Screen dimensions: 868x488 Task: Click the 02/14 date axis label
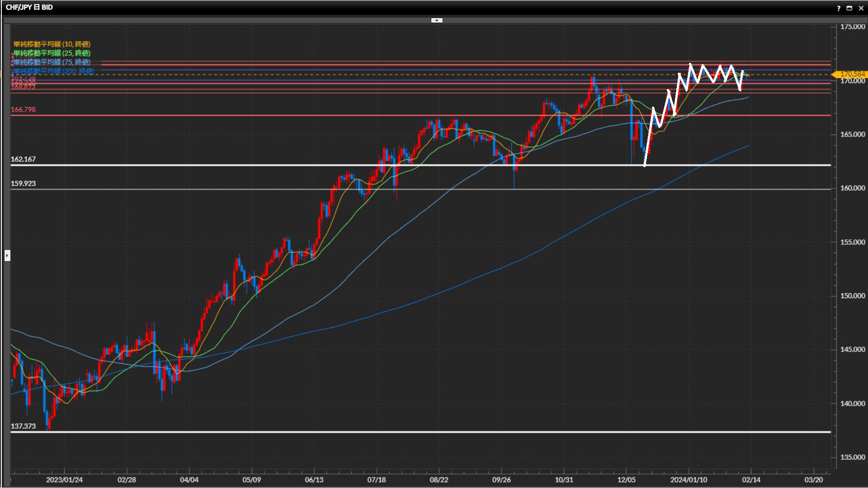(x=751, y=480)
